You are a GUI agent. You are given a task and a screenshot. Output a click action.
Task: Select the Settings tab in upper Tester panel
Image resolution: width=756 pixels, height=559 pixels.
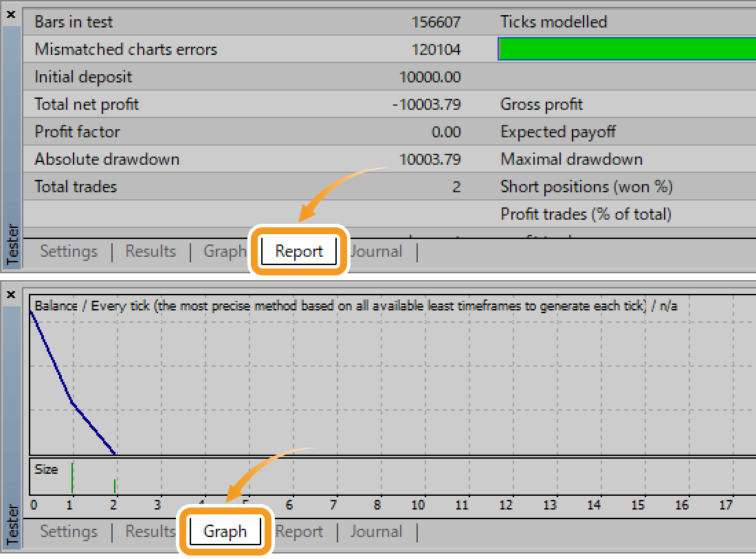68,251
